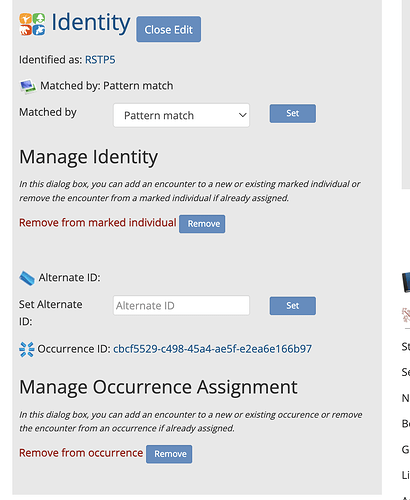Click the red Remove from marked individual text
Screen dimensions: 410x500
(98, 223)
